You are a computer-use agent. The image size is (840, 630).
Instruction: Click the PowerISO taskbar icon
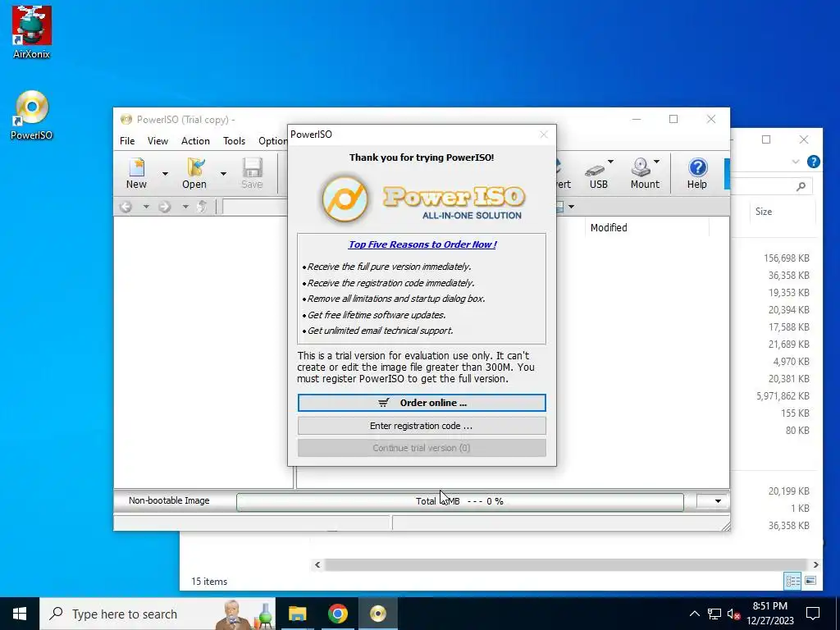coord(377,614)
